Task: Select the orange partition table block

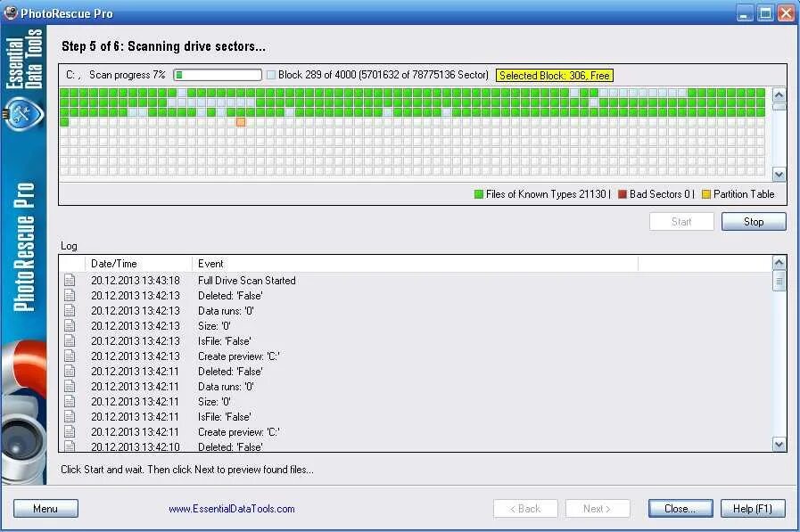Action: [x=241, y=122]
